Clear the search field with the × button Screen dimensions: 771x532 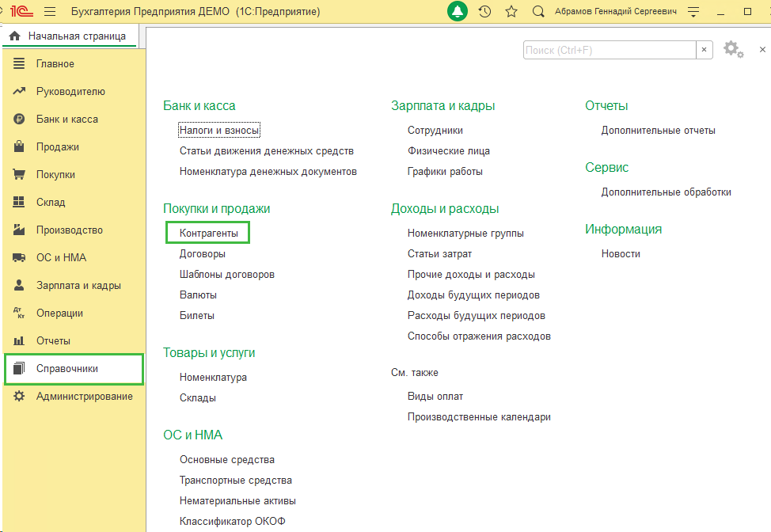705,50
